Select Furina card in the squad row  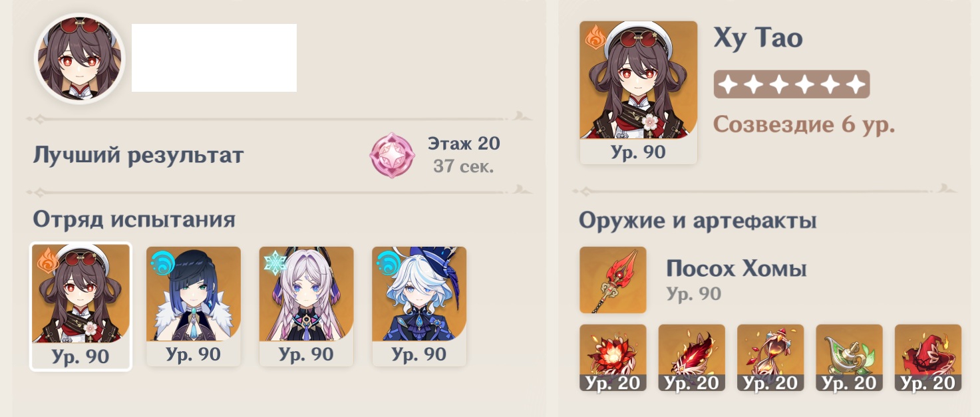pyautogui.click(x=419, y=306)
